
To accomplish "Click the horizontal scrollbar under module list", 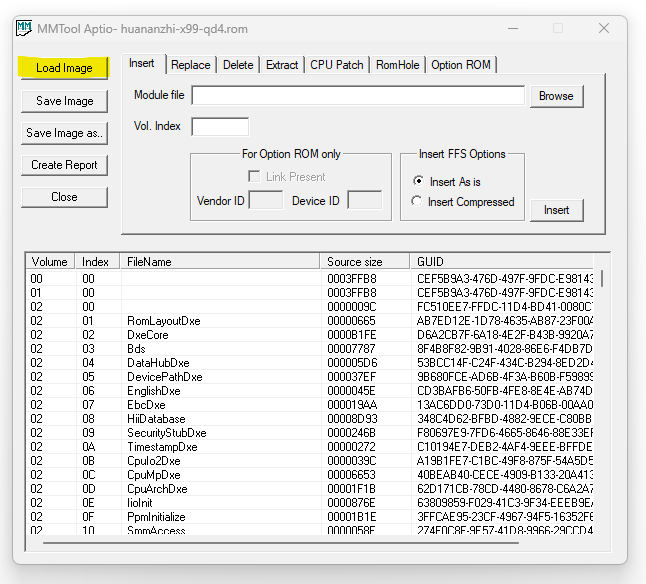I will tap(281, 543).
